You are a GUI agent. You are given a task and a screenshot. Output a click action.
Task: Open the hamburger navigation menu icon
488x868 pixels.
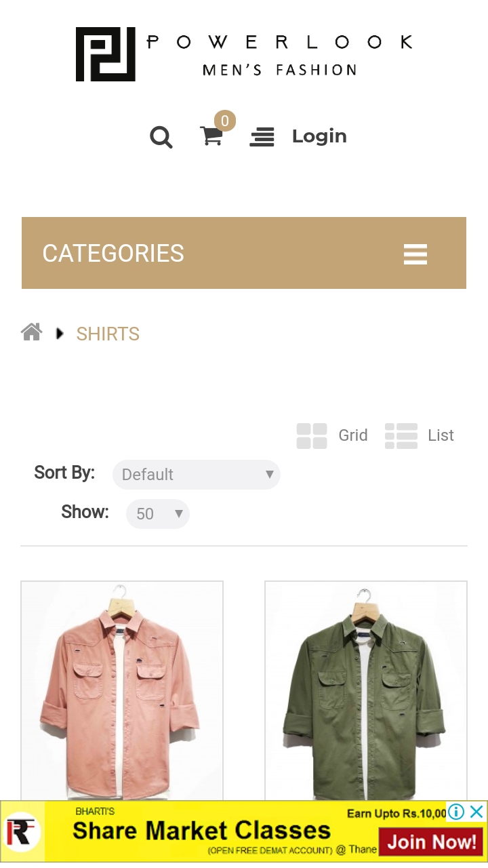[x=262, y=137]
